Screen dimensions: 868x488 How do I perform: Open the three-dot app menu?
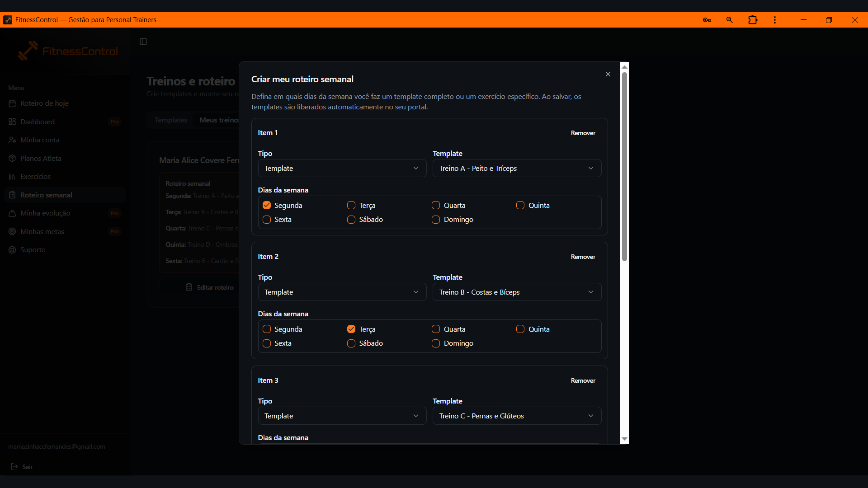pyautogui.click(x=775, y=20)
